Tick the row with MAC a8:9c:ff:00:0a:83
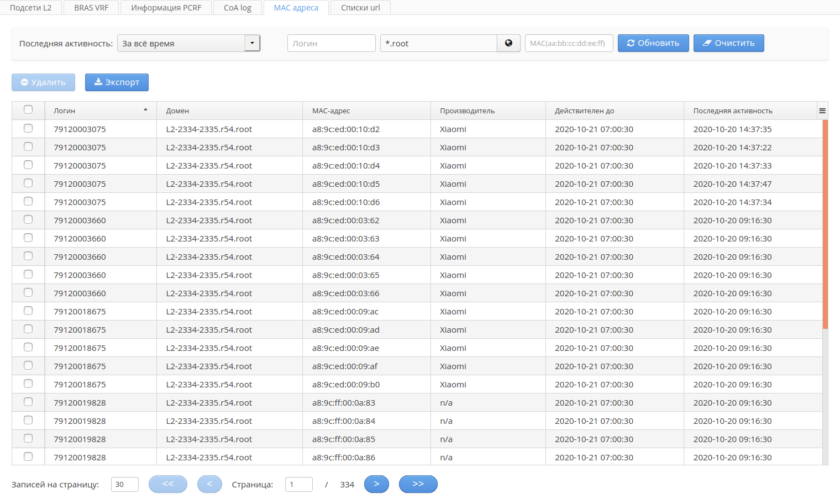The image size is (840, 504). coord(28,402)
